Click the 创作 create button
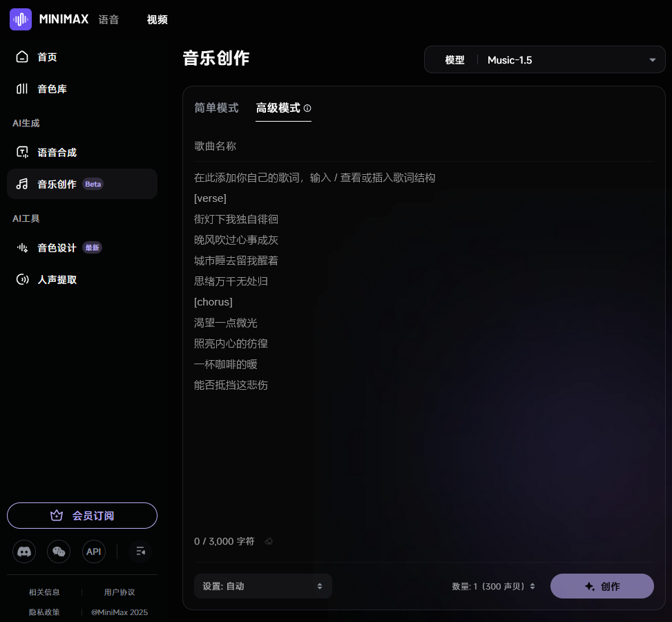The width and height of the screenshot is (672, 622). pyautogui.click(x=602, y=585)
